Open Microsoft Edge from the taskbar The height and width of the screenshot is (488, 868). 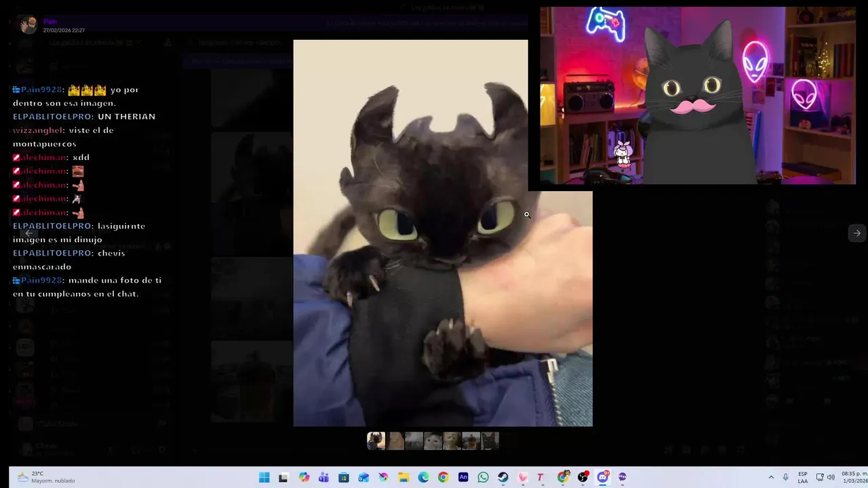423,478
